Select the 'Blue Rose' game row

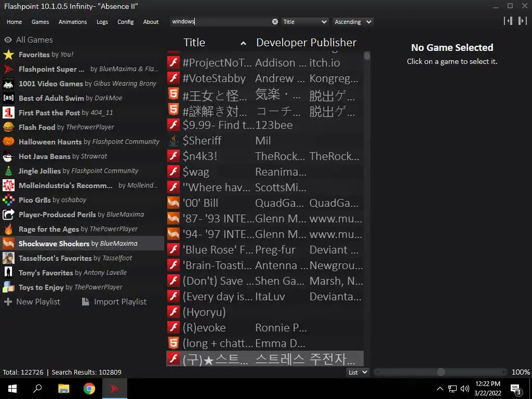pos(265,249)
